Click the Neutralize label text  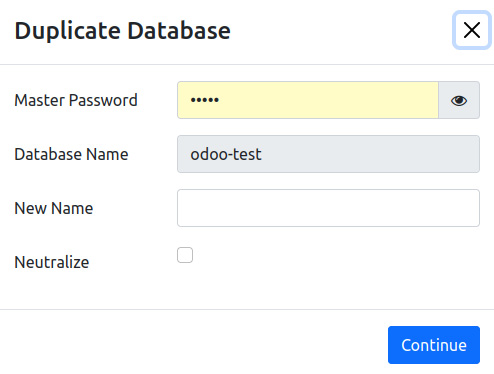[52, 262]
